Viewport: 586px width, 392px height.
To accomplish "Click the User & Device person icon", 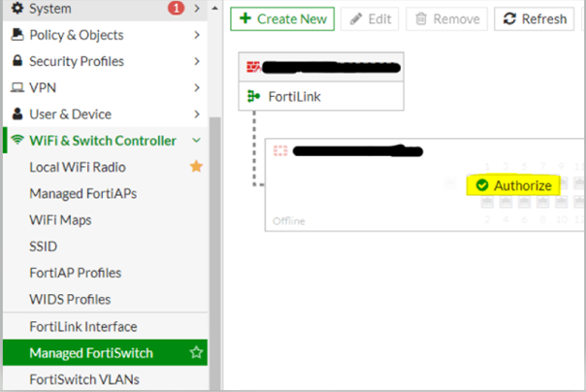I will (x=17, y=114).
